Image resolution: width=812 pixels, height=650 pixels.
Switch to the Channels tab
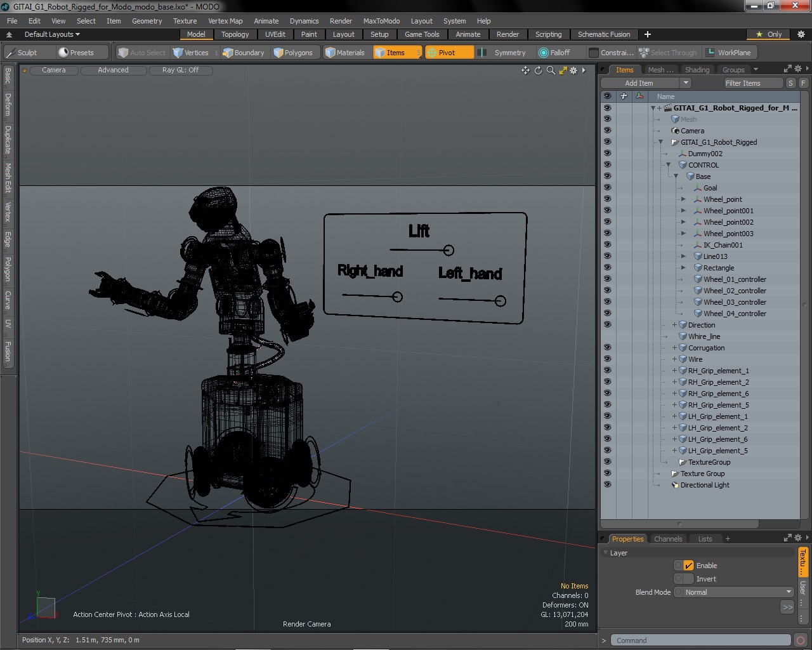tap(668, 539)
